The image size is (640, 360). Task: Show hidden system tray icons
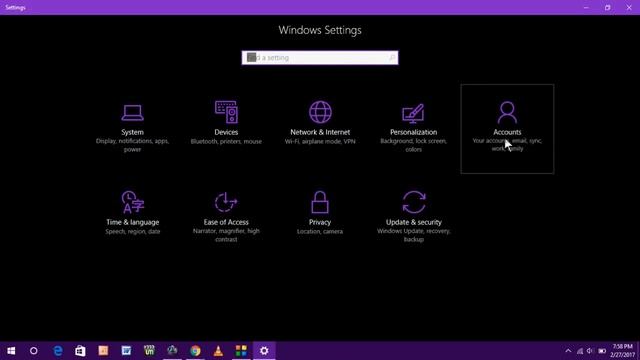pyautogui.click(x=568, y=351)
